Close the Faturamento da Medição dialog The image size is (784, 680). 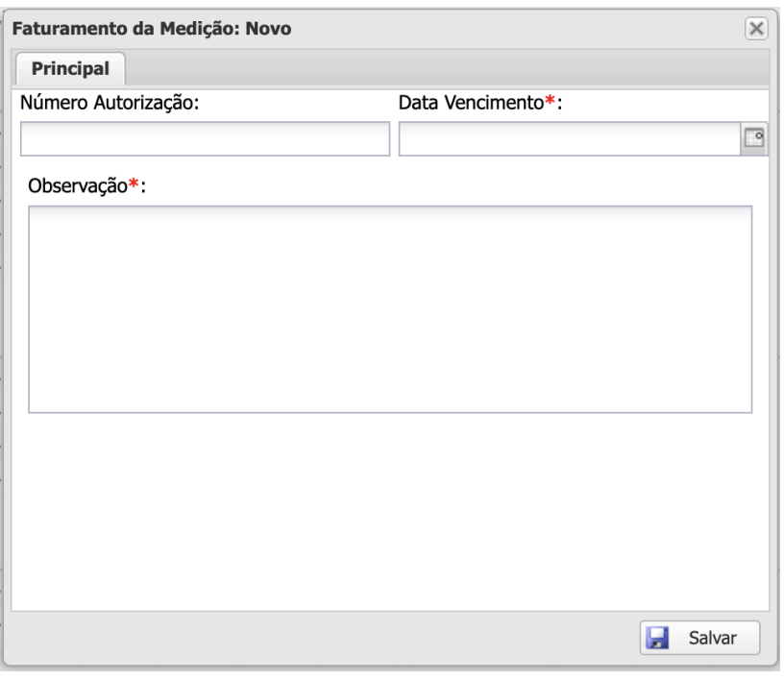[x=757, y=29]
